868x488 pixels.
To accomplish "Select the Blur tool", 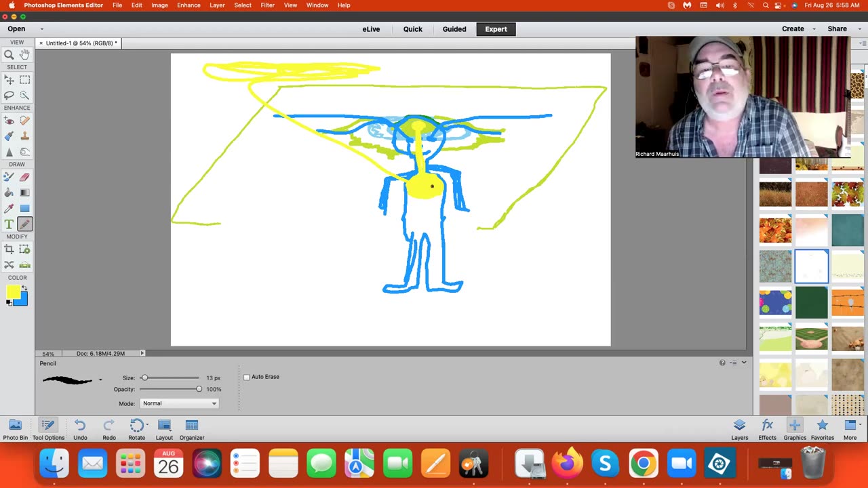I will 9,152.
